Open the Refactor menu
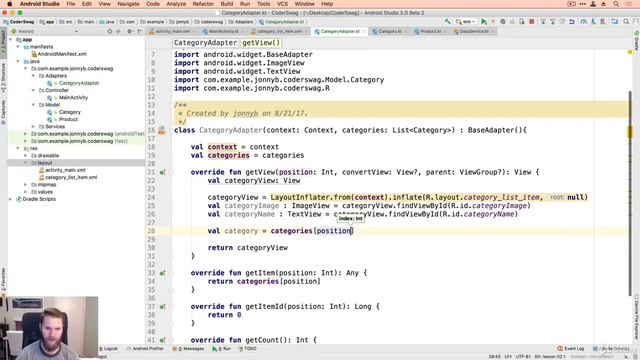This screenshot has height=360, width=640. pyautogui.click(x=203, y=4)
